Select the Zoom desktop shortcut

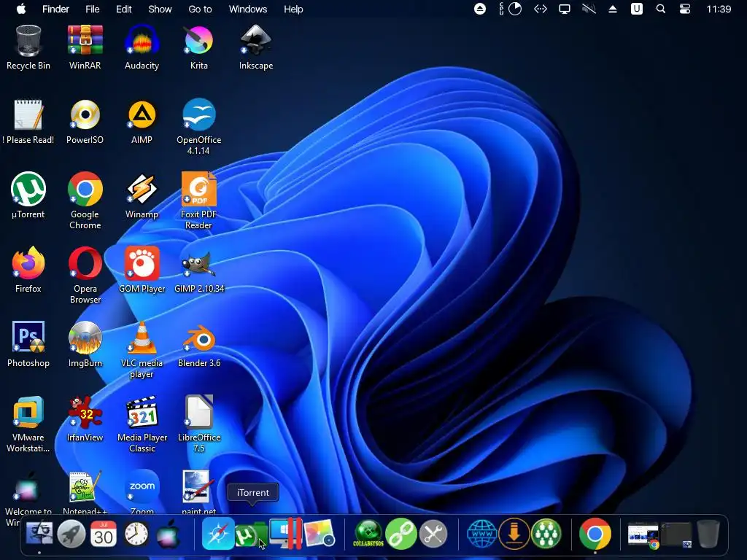[142, 493]
